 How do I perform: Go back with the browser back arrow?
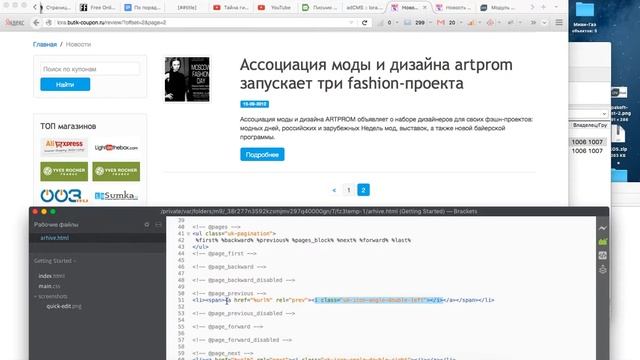pyautogui.click(x=36, y=22)
